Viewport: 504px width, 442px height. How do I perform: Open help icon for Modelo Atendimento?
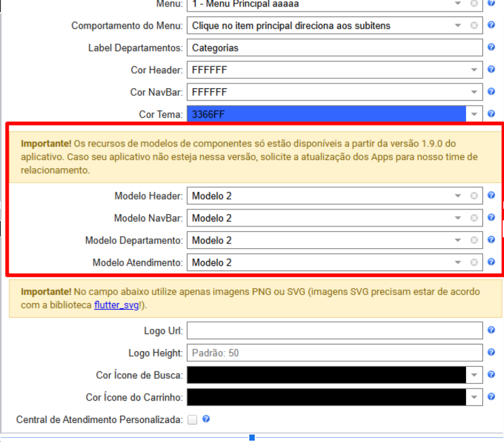pos(491,262)
